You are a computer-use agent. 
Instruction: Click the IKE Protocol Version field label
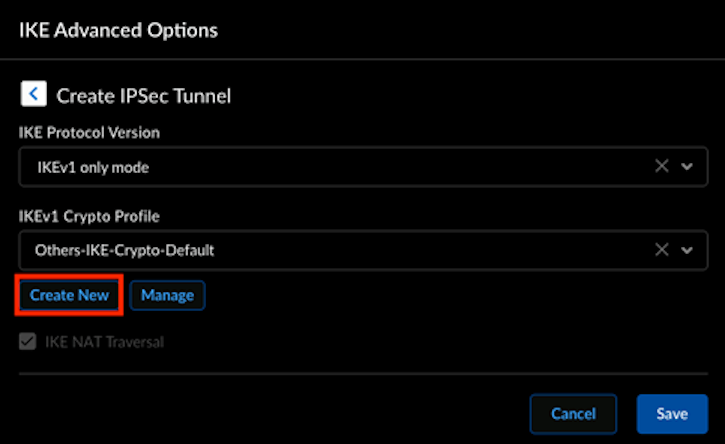89,132
